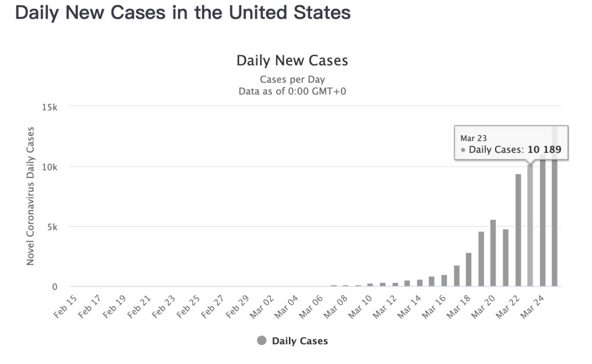Image resolution: width=592 pixels, height=364 pixels.
Task: Select the Mar 19 daily cases bar
Action: [x=481, y=259]
